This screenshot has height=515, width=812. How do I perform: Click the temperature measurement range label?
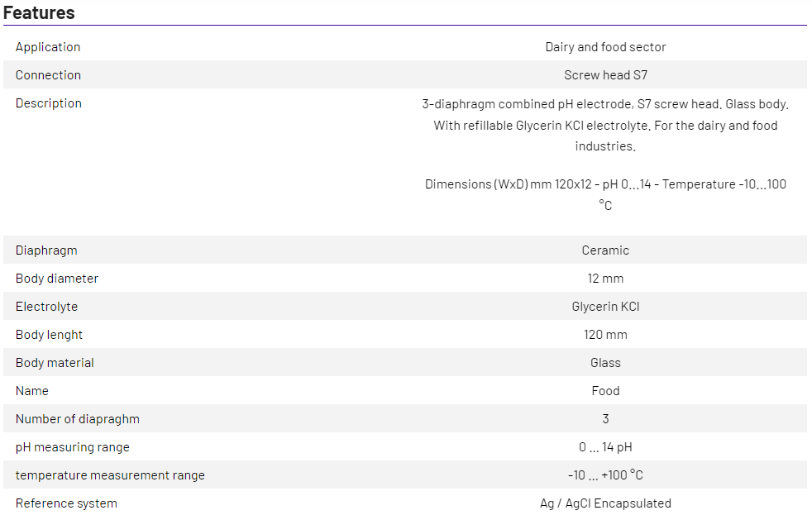tap(110, 475)
